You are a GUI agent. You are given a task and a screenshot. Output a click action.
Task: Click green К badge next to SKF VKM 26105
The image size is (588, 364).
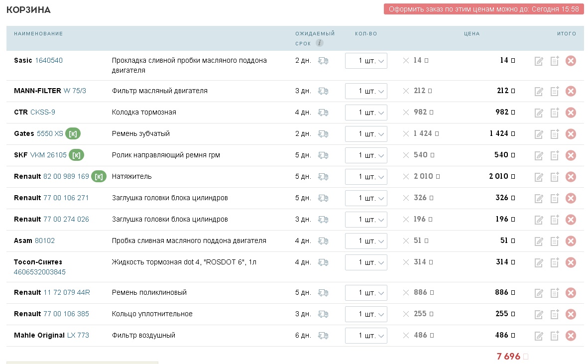pos(76,155)
